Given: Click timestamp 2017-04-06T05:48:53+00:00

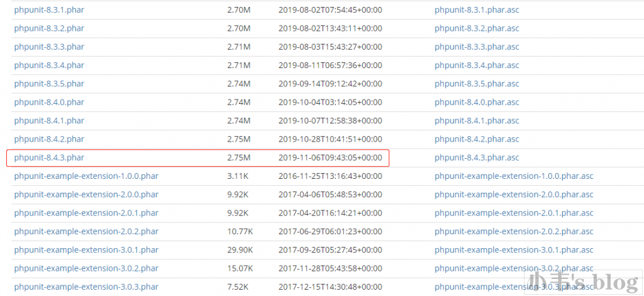Looking at the screenshot, I should click(330, 195).
